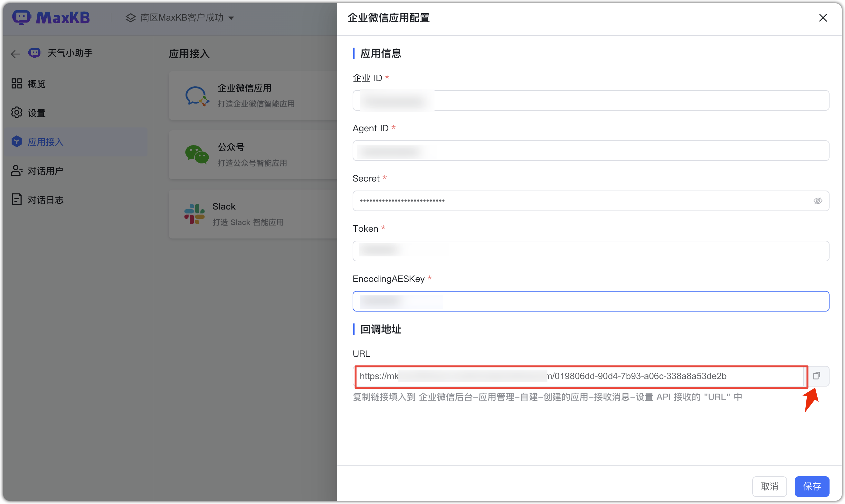845x504 pixels.
Task: Open 设置 in the sidebar
Action: click(x=75, y=113)
